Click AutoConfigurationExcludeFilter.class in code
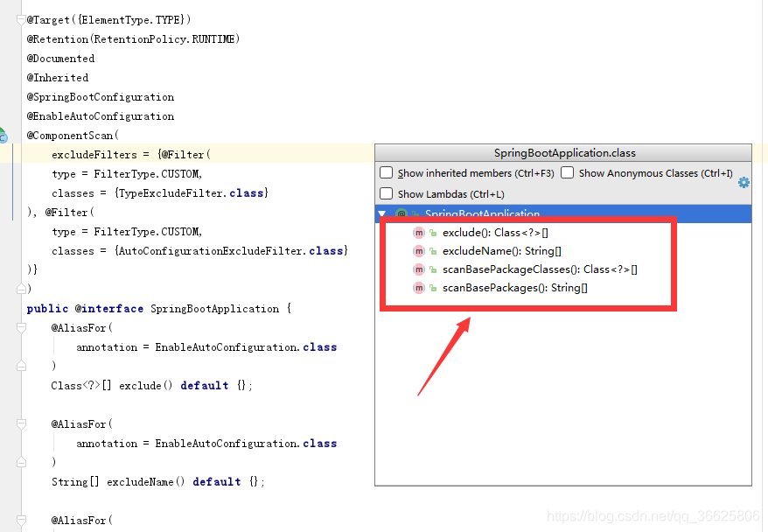Viewport: 768px width, 532px height. (231, 251)
